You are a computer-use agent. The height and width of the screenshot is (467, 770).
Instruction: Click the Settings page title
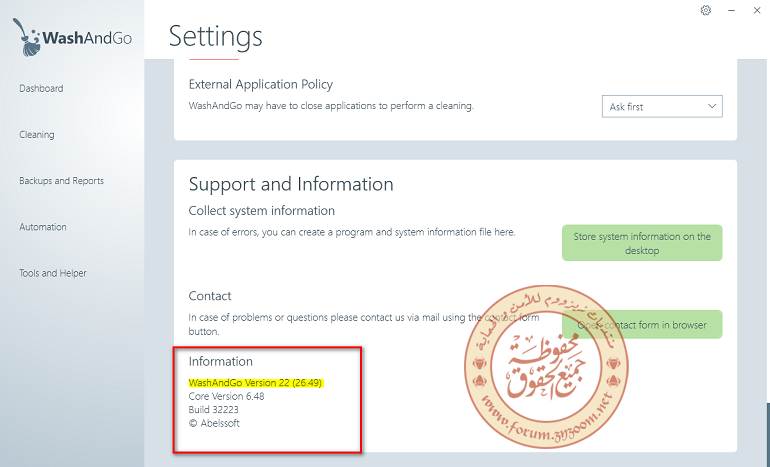[x=216, y=37]
